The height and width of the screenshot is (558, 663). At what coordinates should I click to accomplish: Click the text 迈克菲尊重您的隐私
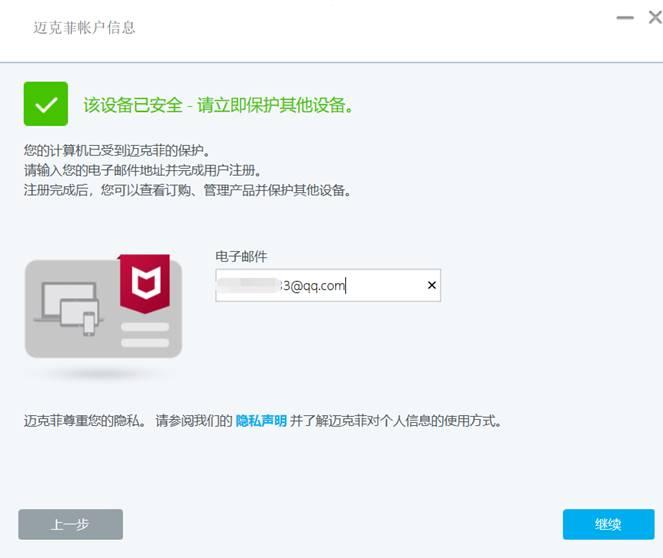point(85,421)
